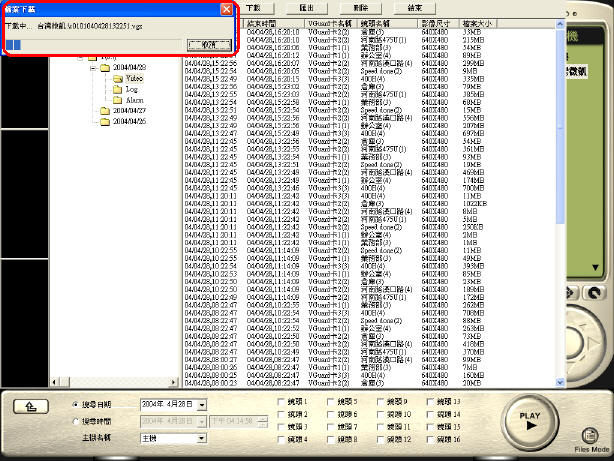Tick the 鏡頭 11 checkbox

380,427
